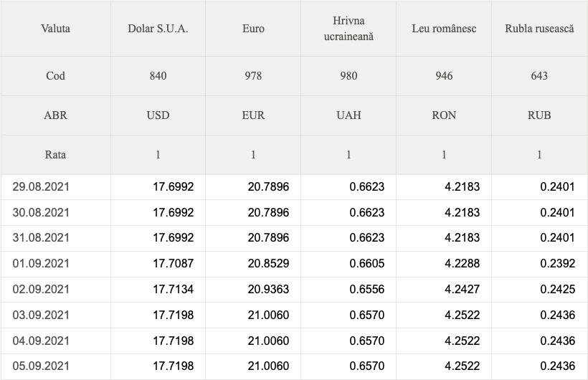This screenshot has width=588, height=380.
Task: Click the Euro column header
Action: 253,29
